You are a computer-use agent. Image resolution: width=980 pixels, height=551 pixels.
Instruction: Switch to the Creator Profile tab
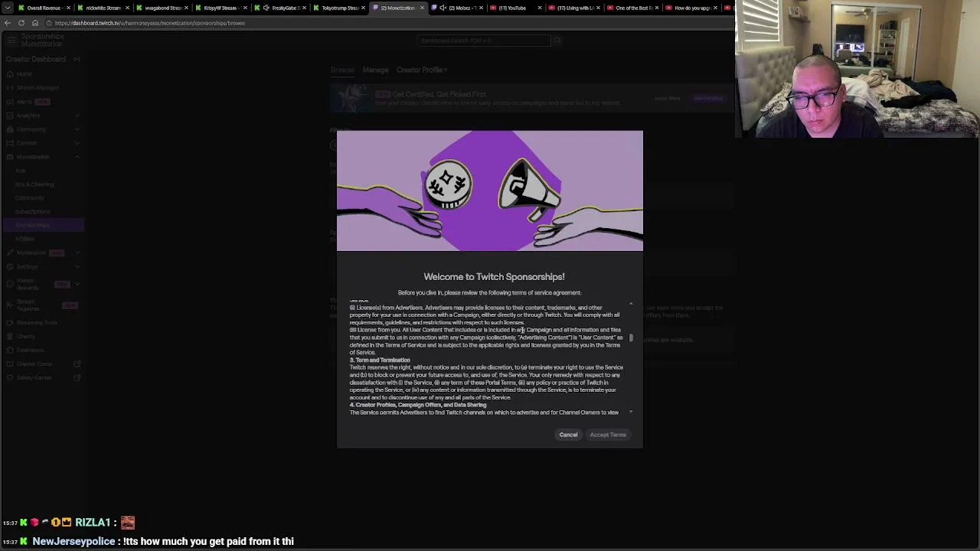point(420,70)
